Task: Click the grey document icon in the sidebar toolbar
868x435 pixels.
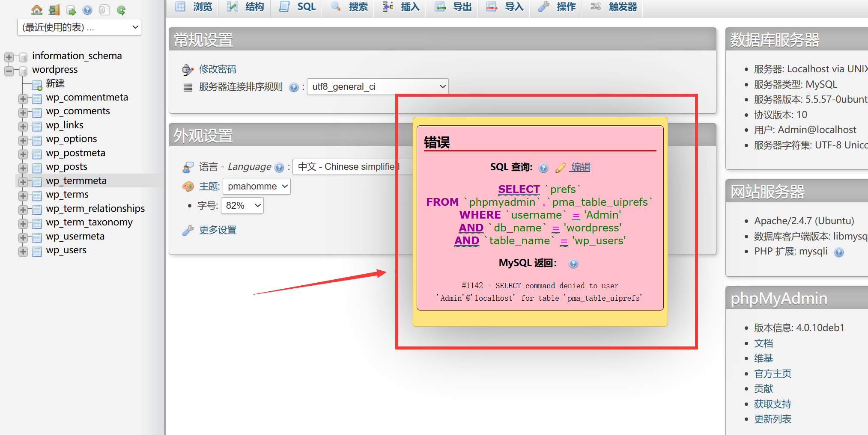Action: pyautogui.click(x=104, y=10)
